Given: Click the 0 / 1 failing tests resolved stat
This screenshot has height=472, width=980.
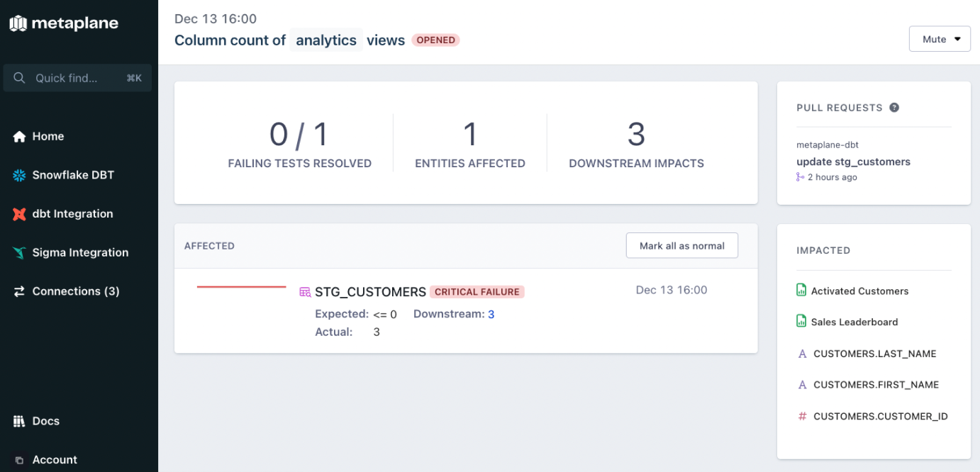Looking at the screenshot, I should click(x=299, y=144).
